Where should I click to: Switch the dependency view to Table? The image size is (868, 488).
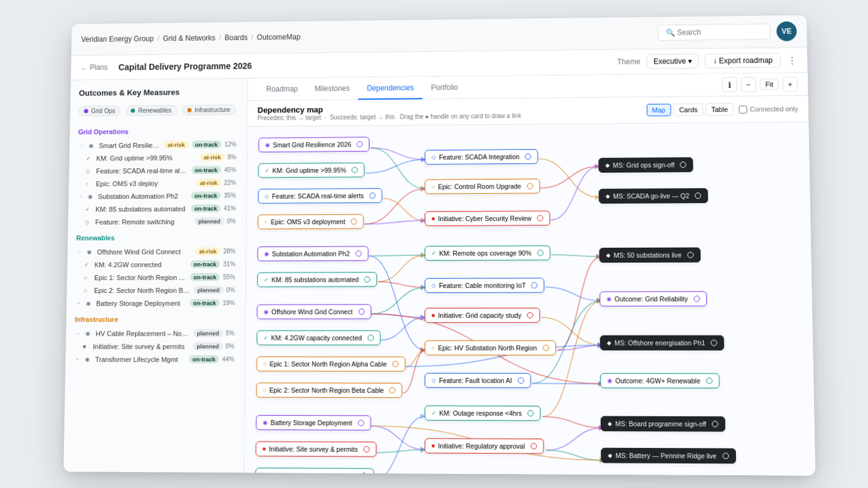[719, 109]
